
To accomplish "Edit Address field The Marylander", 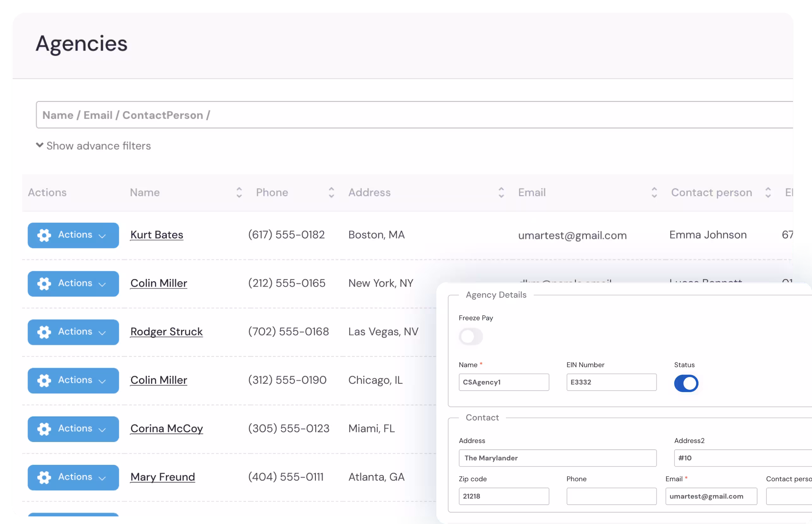I will [x=558, y=458].
